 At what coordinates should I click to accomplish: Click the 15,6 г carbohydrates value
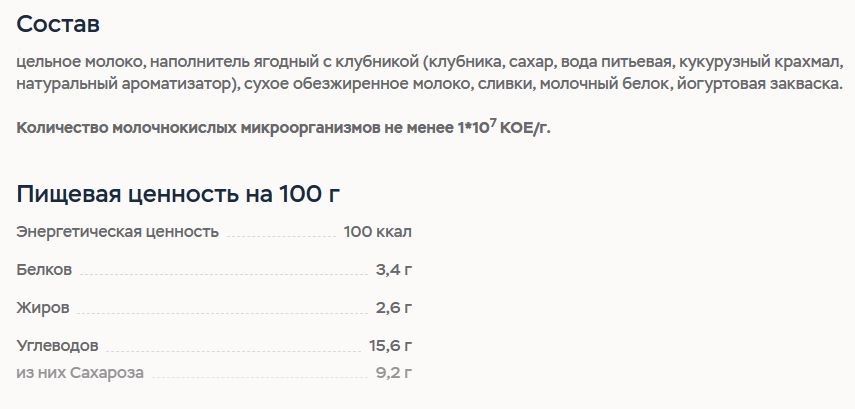[390, 346]
